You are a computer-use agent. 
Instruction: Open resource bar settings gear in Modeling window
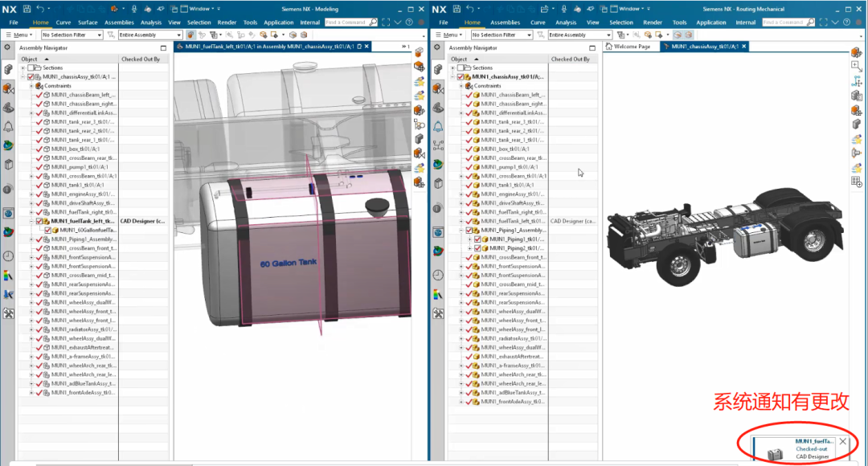tap(7, 47)
